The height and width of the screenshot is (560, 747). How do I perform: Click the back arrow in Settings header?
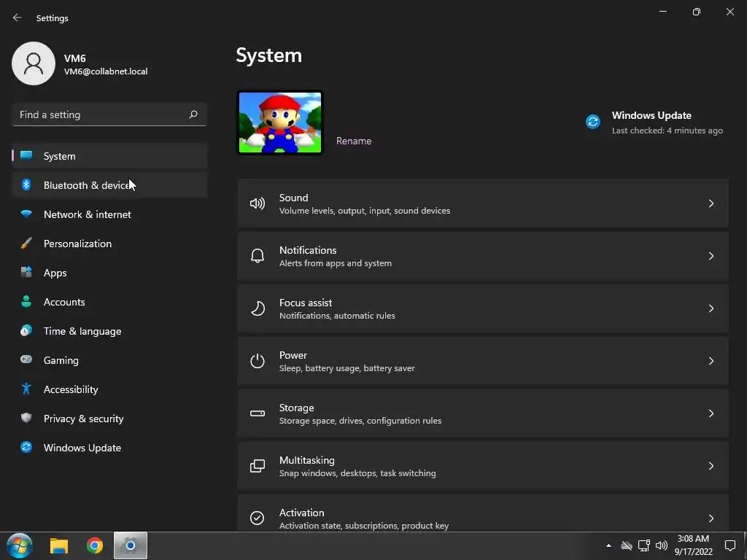[18, 17]
